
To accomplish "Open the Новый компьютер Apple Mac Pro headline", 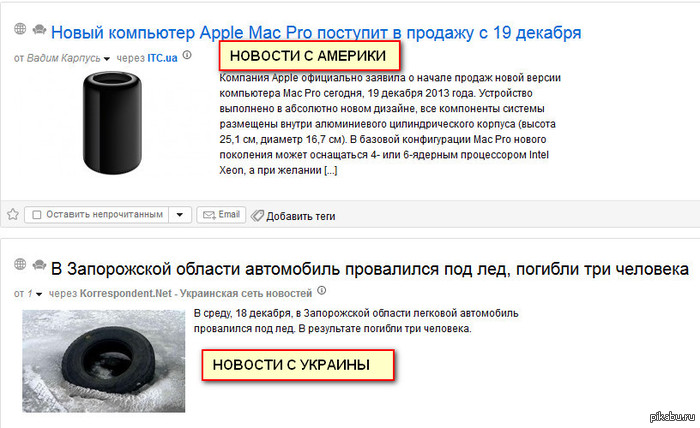I will (x=316, y=33).
